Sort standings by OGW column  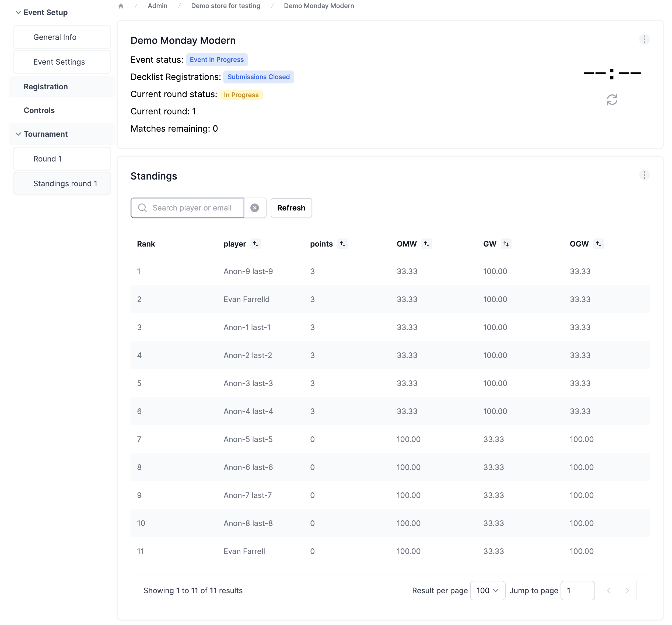[598, 244]
